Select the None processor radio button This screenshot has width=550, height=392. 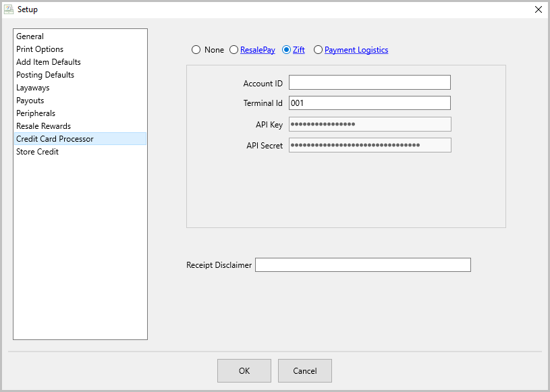tap(196, 50)
